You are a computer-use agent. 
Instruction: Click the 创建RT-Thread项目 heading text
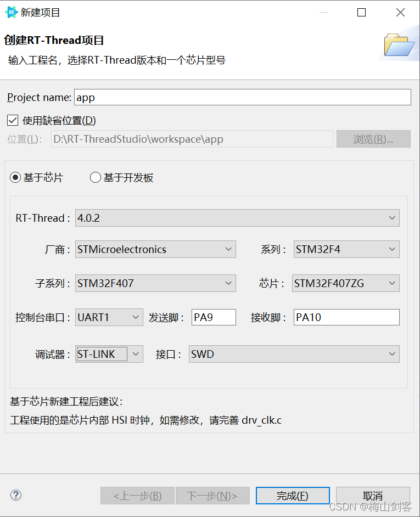pyautogui.click(x=54, y=40)
